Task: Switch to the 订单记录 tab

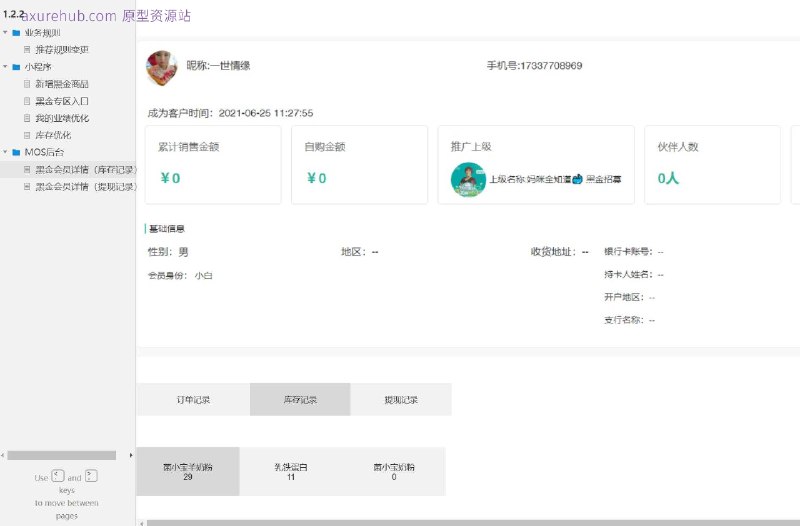Action: pyautogui.click(x=193, y=399)
